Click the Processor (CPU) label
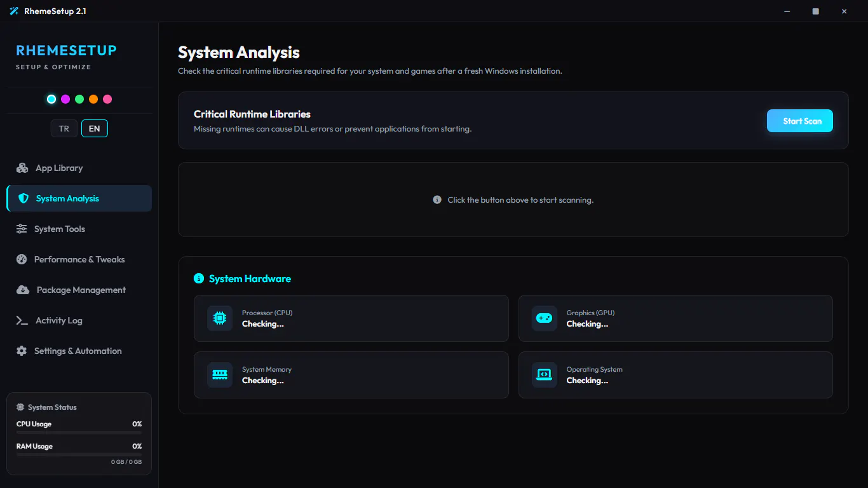Image resolution: width=868 pixels, height=488 pixels. click(x=267, y=313)
